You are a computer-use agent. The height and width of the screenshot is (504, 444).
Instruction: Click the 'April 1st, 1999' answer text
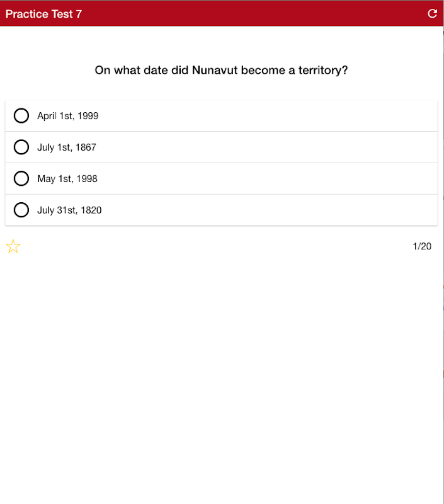(67, 116)
